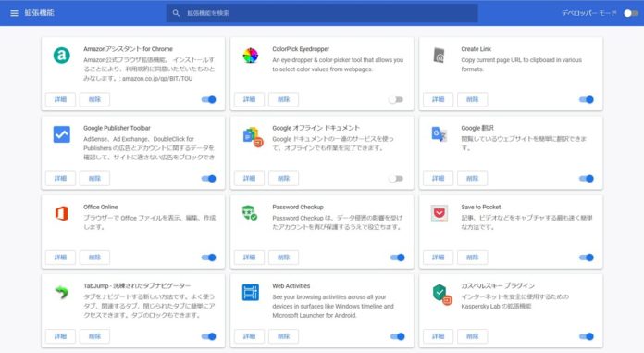The image size is (644, 353).
Task: Open details for Web Activities
Action: pyautogui.click(x=249, y=336)
